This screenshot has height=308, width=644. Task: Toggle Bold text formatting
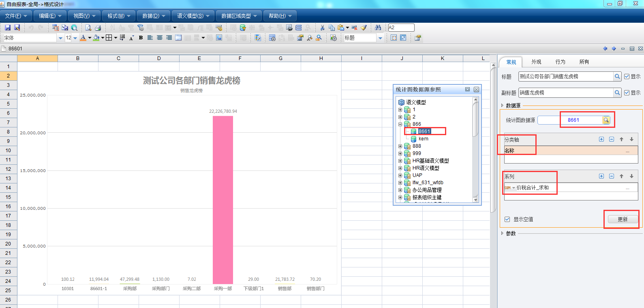tap(141, 38)
